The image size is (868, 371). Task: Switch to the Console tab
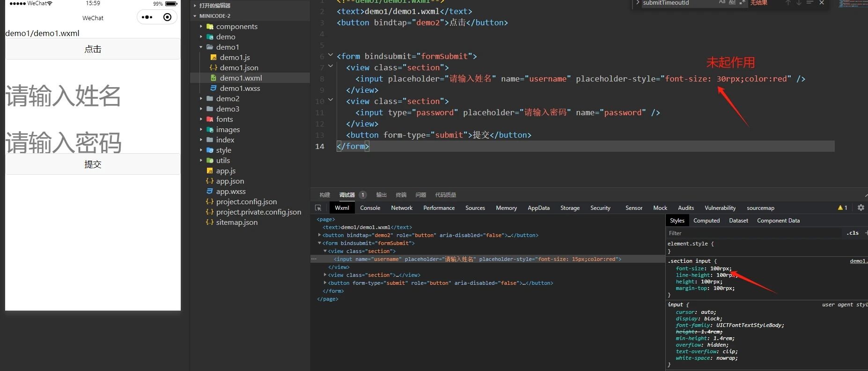pyautogui.click(x=370, y=208)
